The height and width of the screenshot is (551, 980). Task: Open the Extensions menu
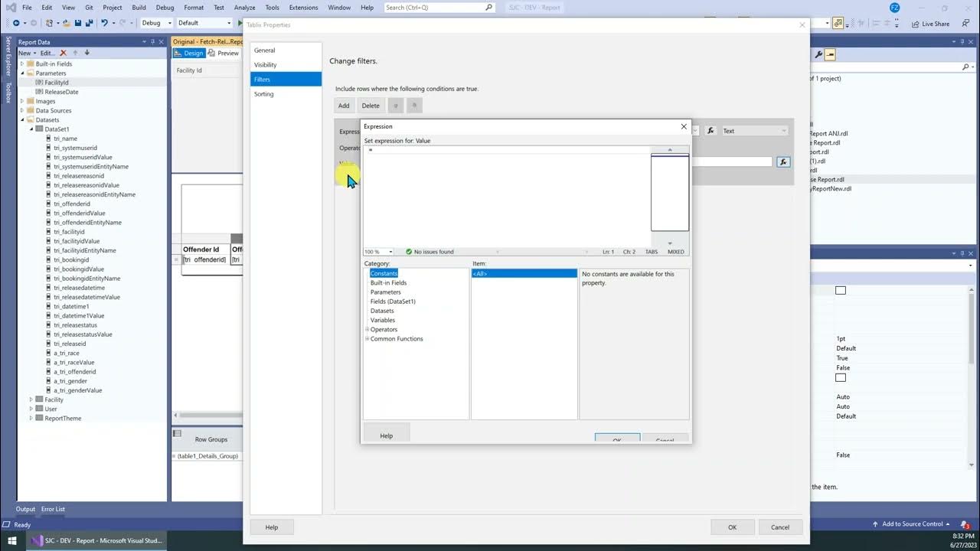click(303, 8)
